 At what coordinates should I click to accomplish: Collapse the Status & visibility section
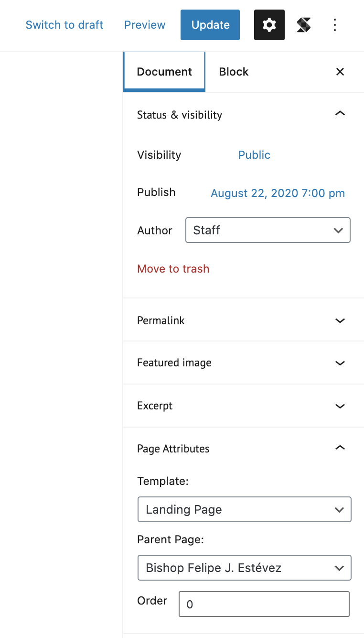tap(340, 114)
